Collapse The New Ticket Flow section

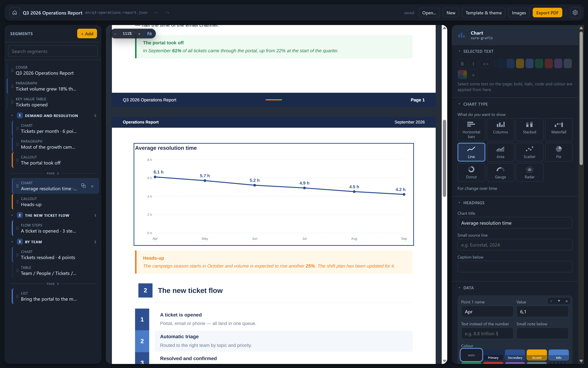(x=12, y=215)
